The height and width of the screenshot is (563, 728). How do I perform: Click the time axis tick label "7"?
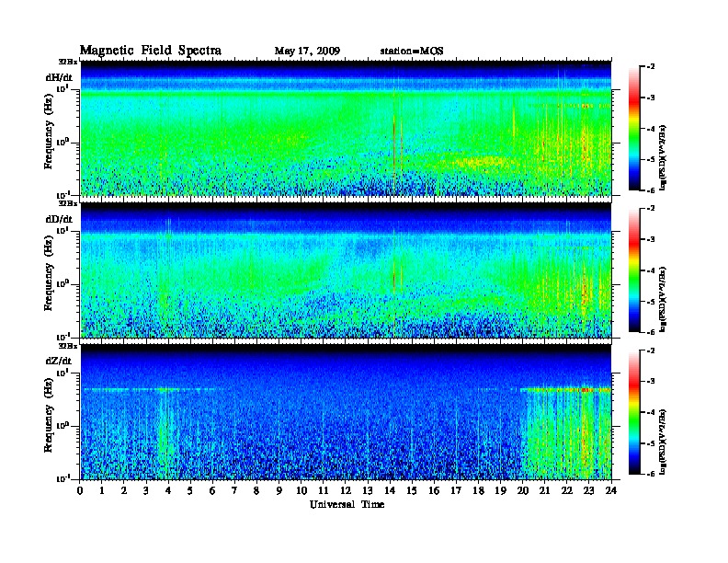234,490
